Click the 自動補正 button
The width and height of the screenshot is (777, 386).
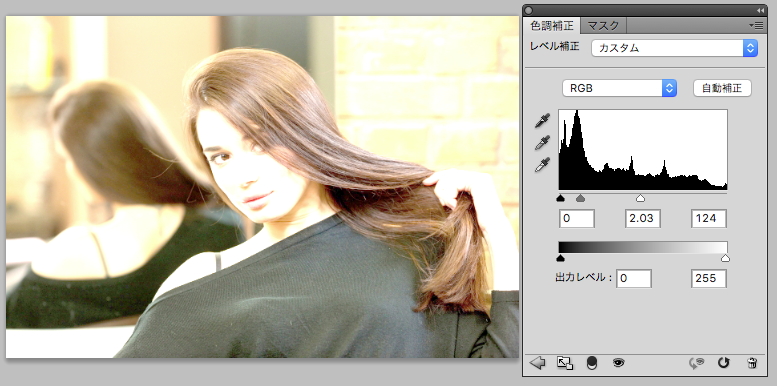(x=722, y=88)
